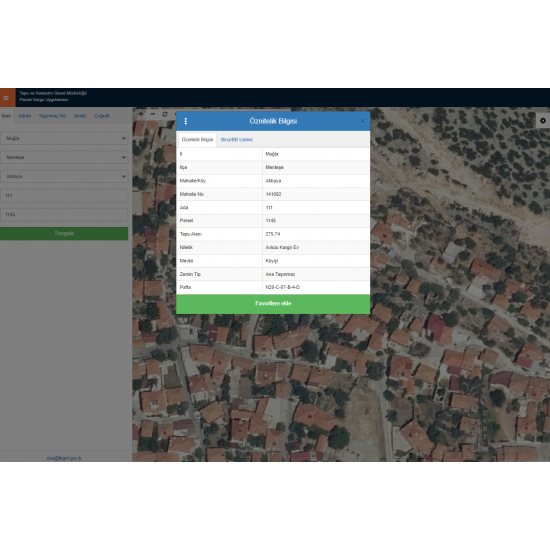This screenshot has height=550, width=550.
Task: Open the three-dot menu in Öznitelik Bilgisi
Action: tap(186, 121)
